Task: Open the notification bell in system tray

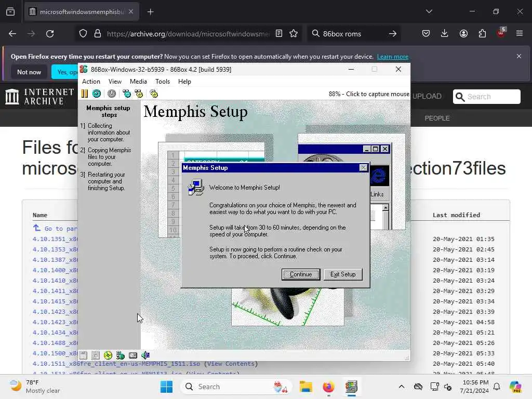Action: pos(497,387)
